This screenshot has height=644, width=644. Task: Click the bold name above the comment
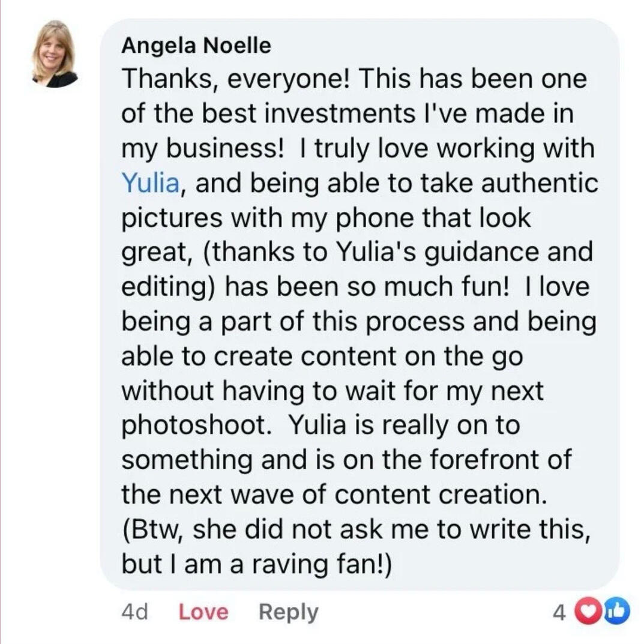point(196,45)
